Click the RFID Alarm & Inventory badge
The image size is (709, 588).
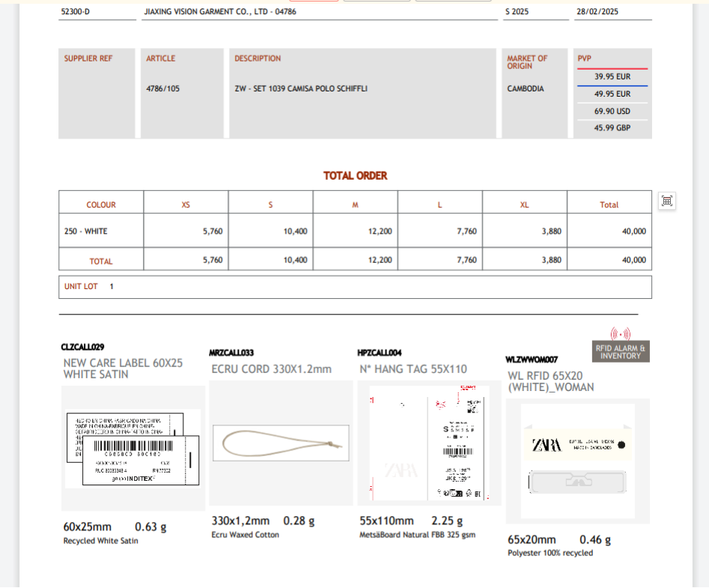tap(620, 352)
